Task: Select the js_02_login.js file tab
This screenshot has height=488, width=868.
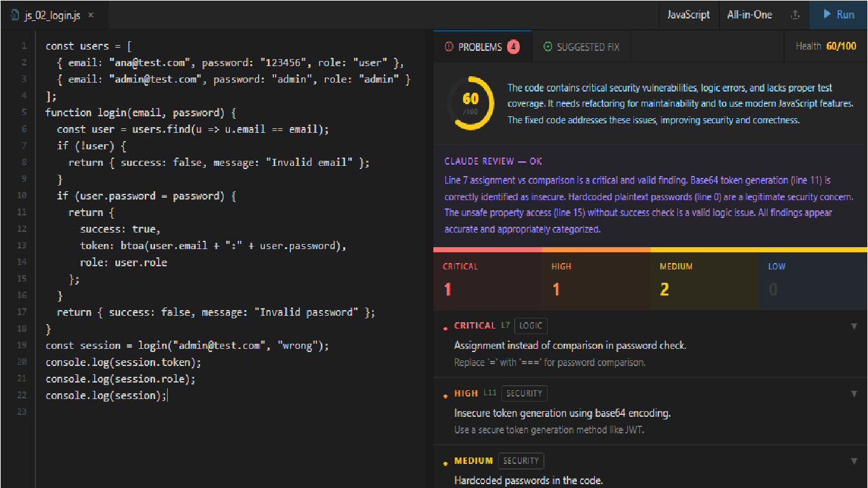Action: [53, 15]
